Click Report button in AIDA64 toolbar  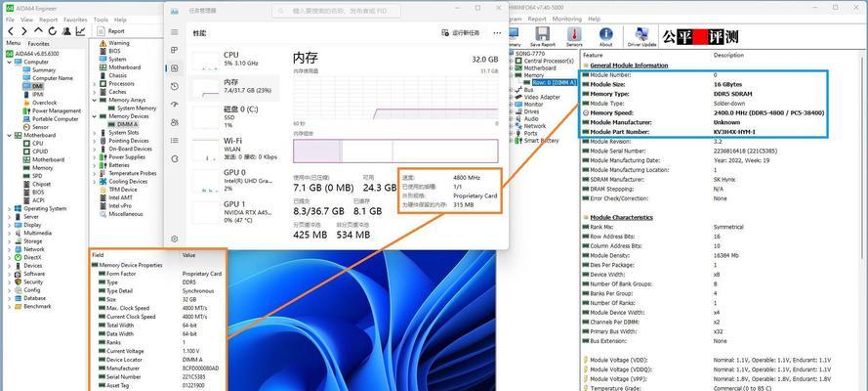[110, 31]
